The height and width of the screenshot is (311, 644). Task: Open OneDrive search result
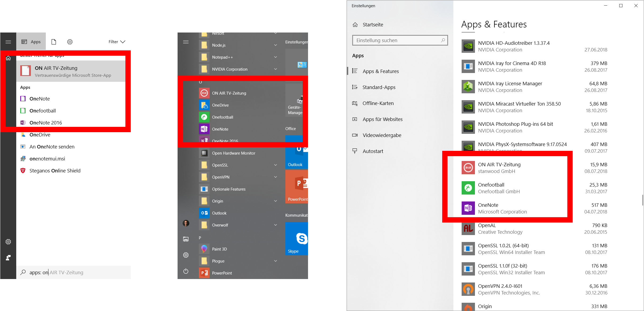coord(73,135)
